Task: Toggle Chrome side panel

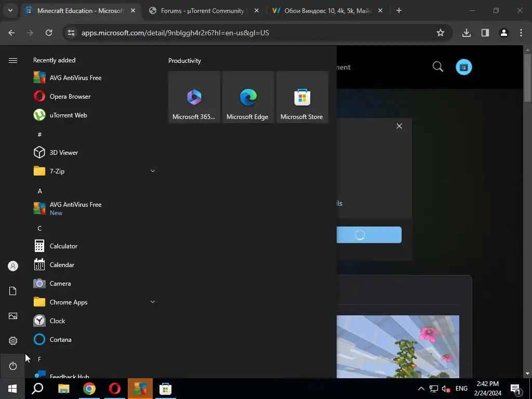Action: (x=485, y=33)
